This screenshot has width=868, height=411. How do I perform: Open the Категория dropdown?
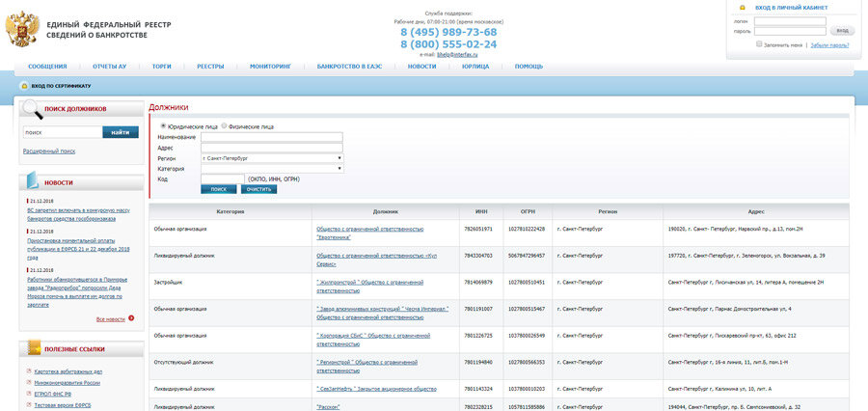coord(272,169)
